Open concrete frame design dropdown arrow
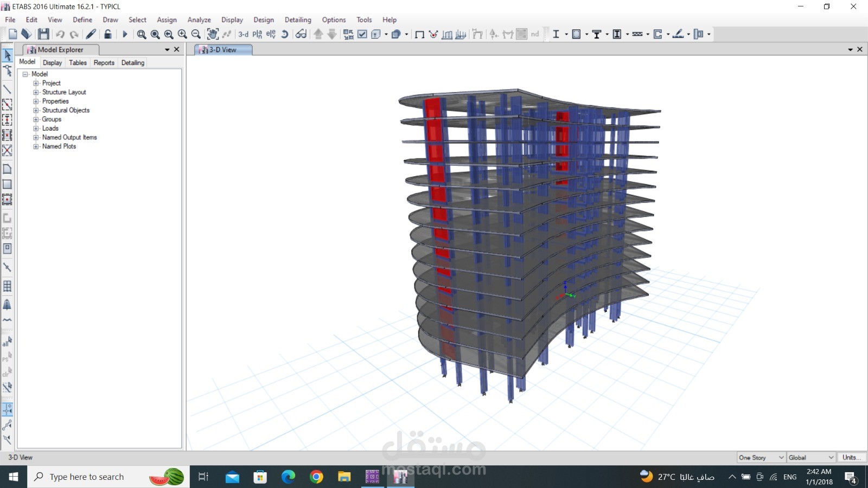Screen dimensions: 868x488 pyautogui.click(x=586, y=34)
